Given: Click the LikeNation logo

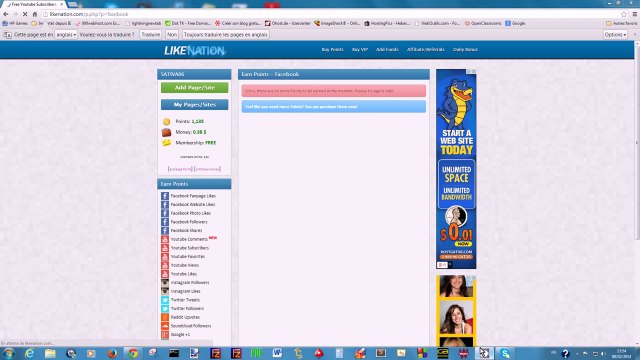Looking at the screenshot, I should 194,50.
